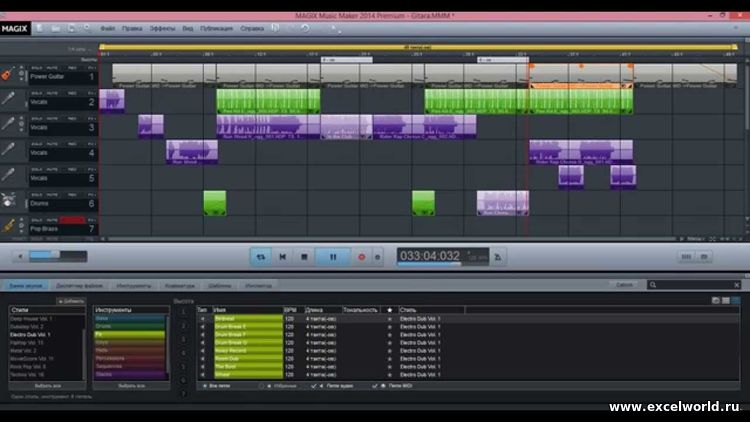Click the drum kit icon of Drums track
The width and height of the screenshot is (750, 422).
[x=8, y=200]
